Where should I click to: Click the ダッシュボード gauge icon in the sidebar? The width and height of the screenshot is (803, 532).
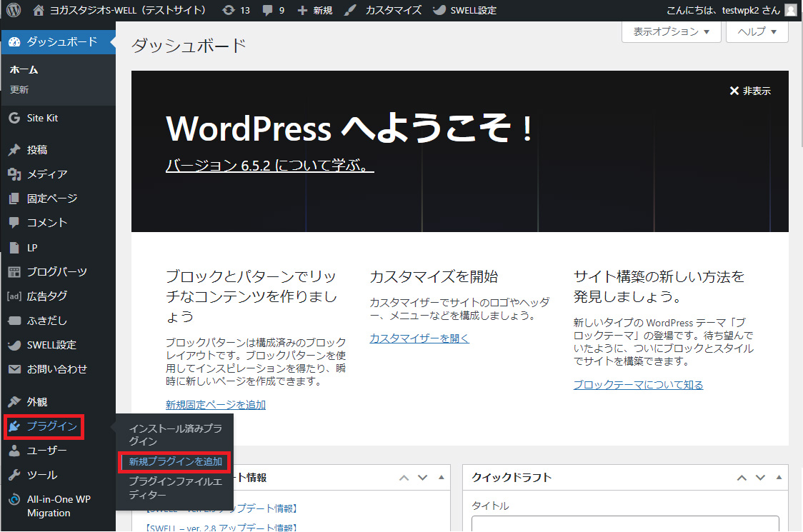(14, 42)
